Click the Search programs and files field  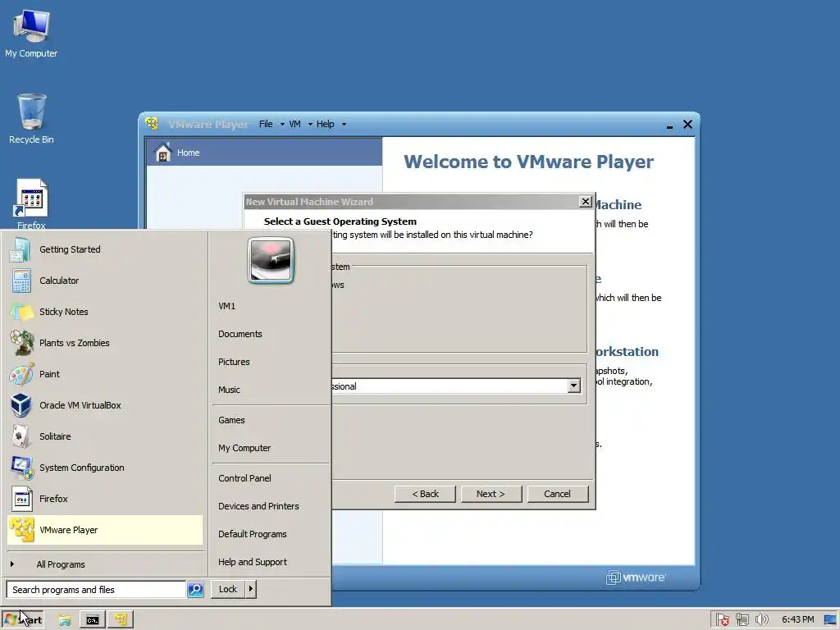pyautogui.click(x=97, y=589)
